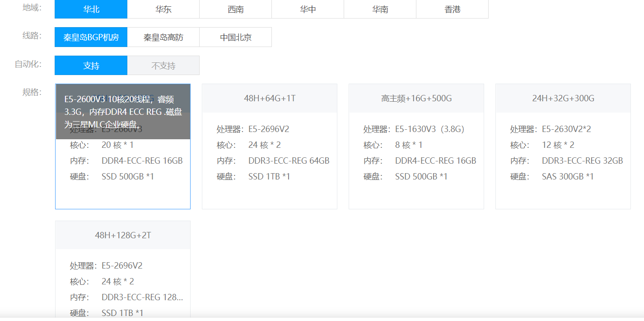Click the 20 核 * 1 core text

click(x=117, y=145)
